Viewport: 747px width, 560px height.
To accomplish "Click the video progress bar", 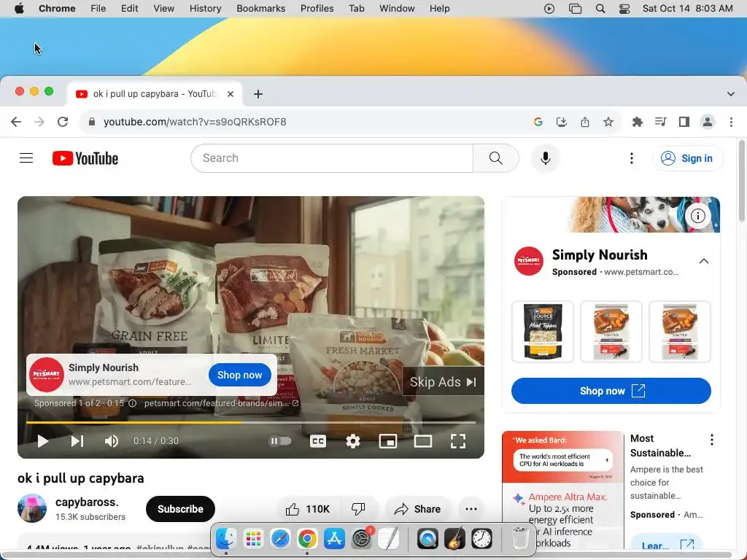I will 251,422.
